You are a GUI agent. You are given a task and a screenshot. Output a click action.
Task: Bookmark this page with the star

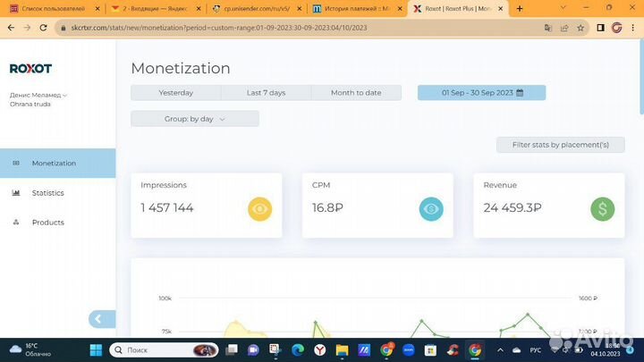[580, 28]
